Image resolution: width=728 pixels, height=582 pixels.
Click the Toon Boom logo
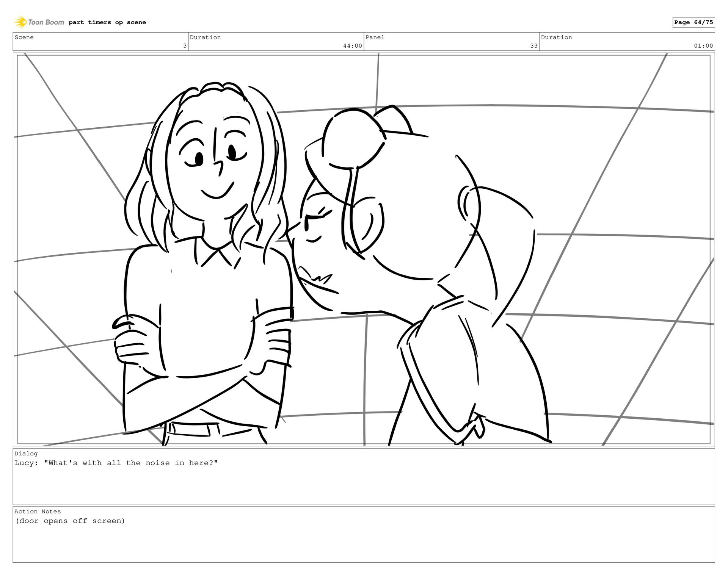tap(39, 22)
